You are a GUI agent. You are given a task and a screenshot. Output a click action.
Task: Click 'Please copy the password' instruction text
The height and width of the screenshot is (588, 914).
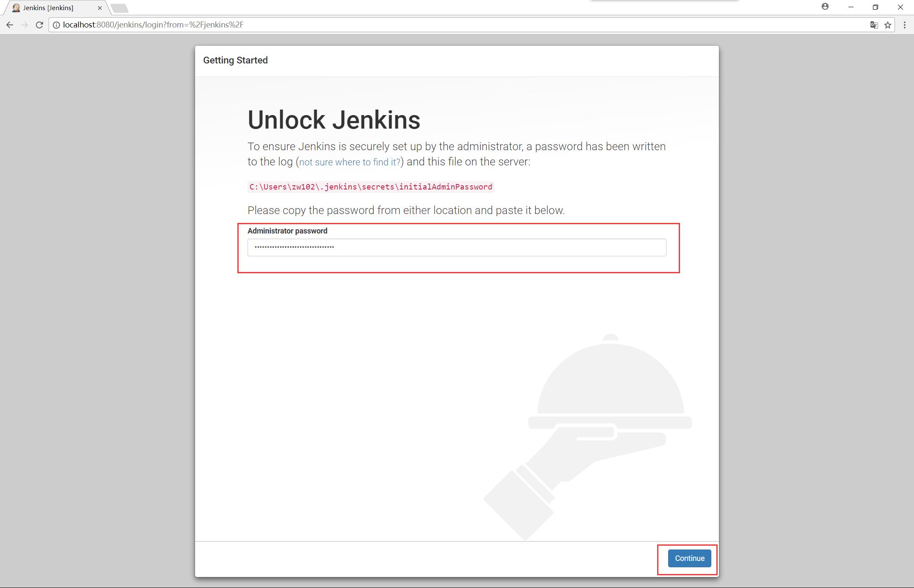click(x=406, y=210)
